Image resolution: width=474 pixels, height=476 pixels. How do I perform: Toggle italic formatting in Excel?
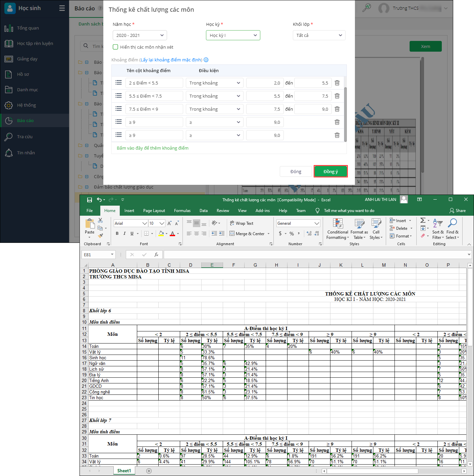(124, 233)
